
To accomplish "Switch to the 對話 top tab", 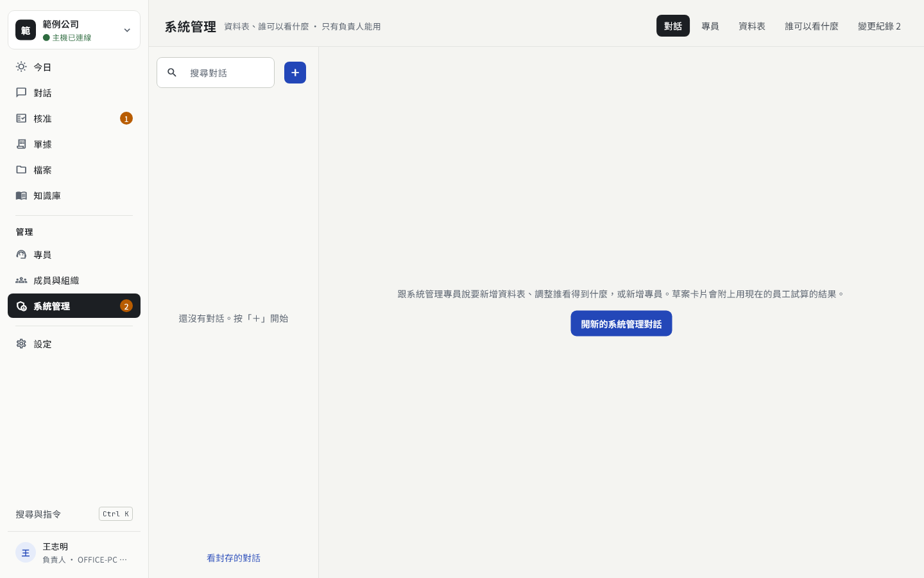I will [673, 26].
